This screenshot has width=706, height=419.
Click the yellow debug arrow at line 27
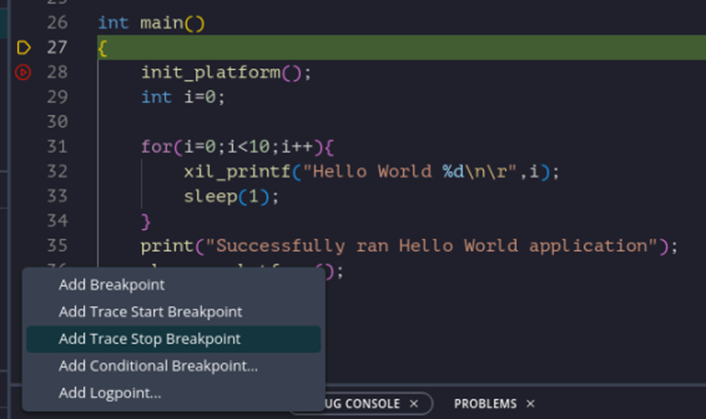pyautogui.click(x=25, y=47)
